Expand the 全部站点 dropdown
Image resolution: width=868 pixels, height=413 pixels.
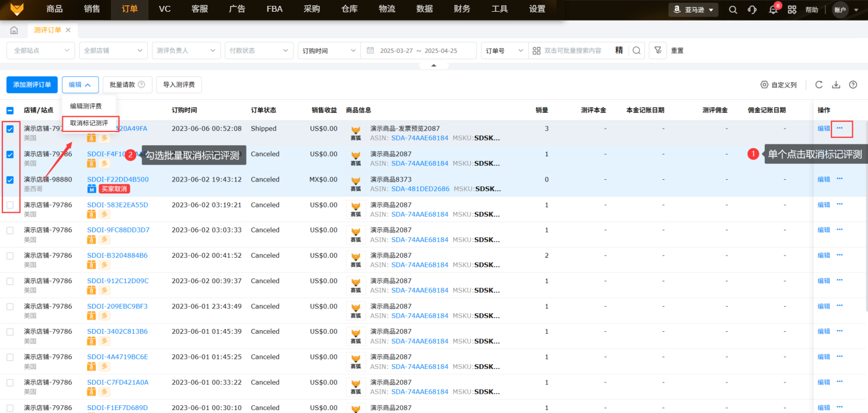pyautogui.click(x=40, y=51)
